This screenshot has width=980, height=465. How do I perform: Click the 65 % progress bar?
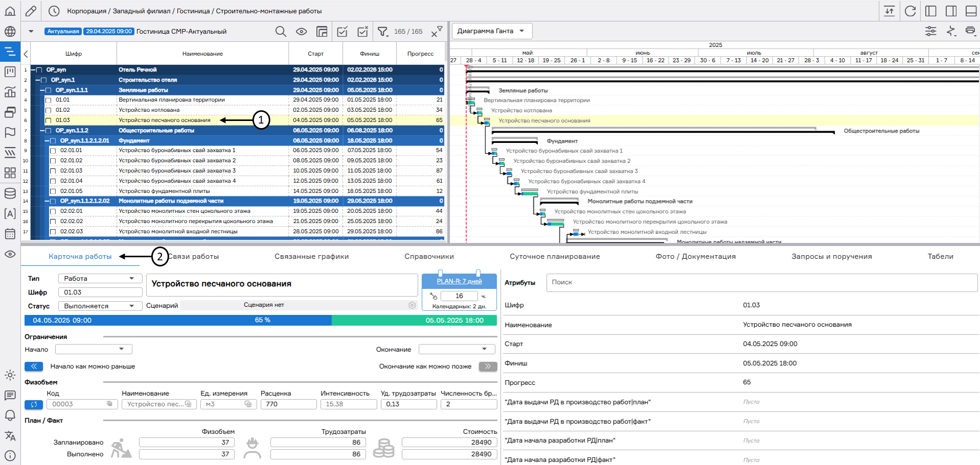tap(262, 321)
